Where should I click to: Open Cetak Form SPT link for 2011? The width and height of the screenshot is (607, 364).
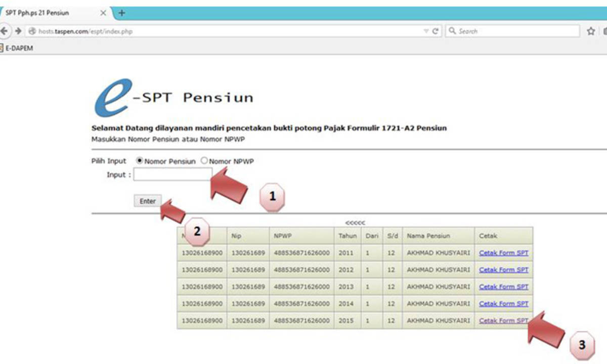(x=503, y=253)
